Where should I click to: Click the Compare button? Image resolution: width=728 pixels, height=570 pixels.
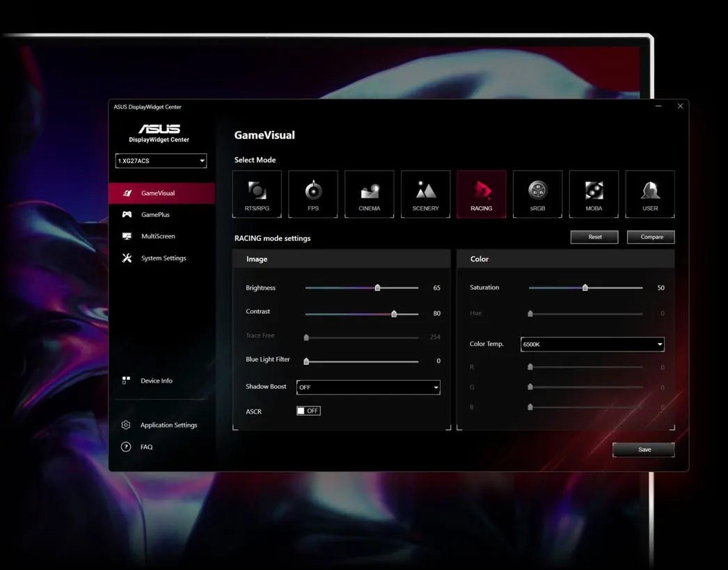tap(651, 237)
